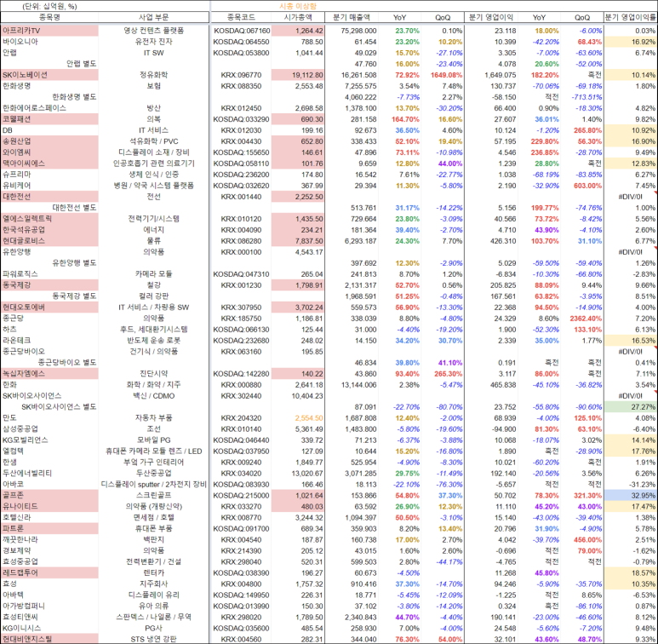Select the 한국석유공업 name cell
This screenshot has width=658, height=644.
[x=49, y=230]
